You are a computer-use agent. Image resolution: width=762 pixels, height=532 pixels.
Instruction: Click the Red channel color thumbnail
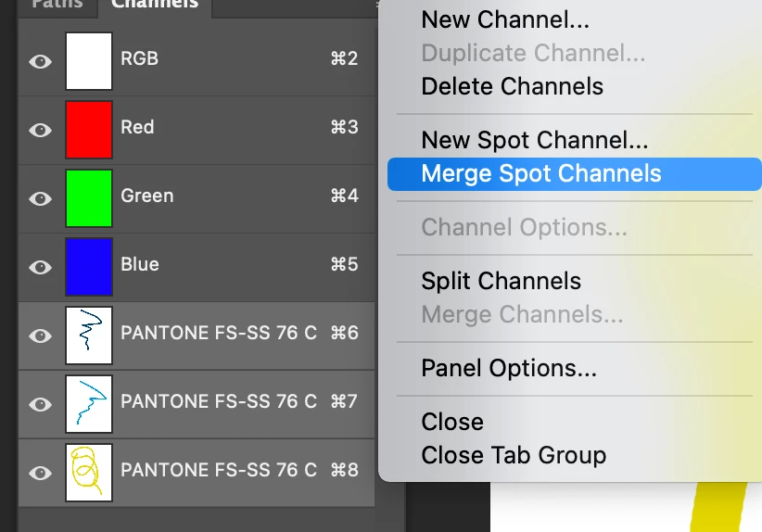pyautogui.click(x=89, y=130)
